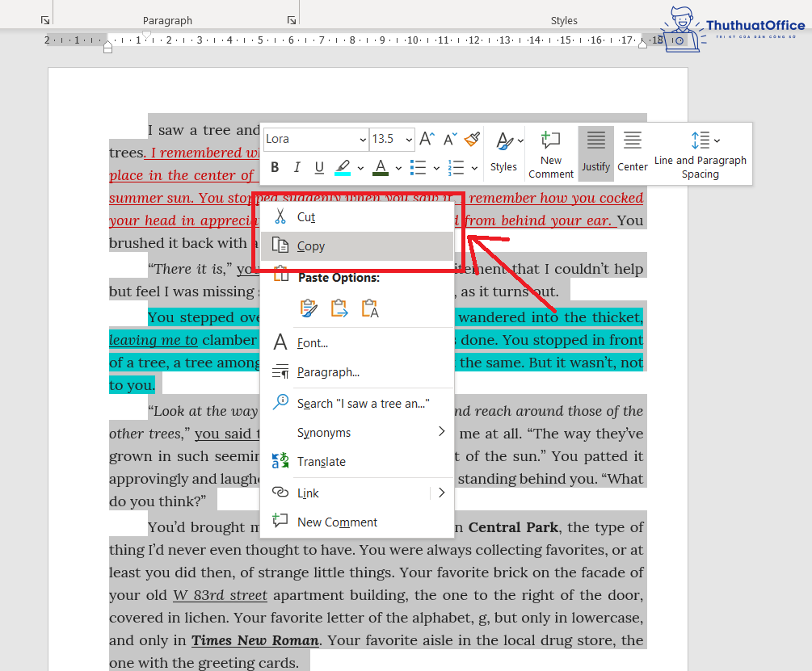Viewport: 812px width, 671px height.
Task: Click the red Font Color swatch
Action: point(381,167)
